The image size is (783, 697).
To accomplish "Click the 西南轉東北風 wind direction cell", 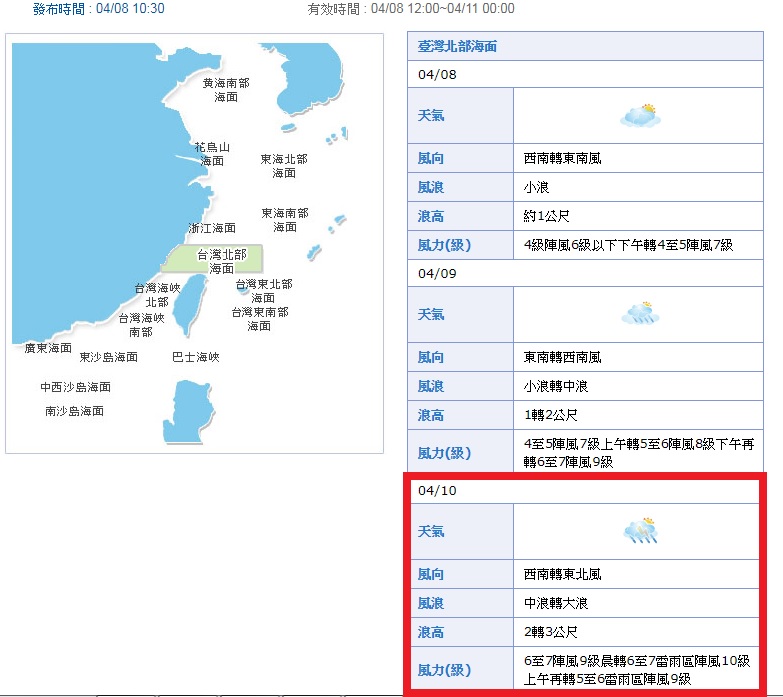I will pyautogui.click(x=636, y=574).
